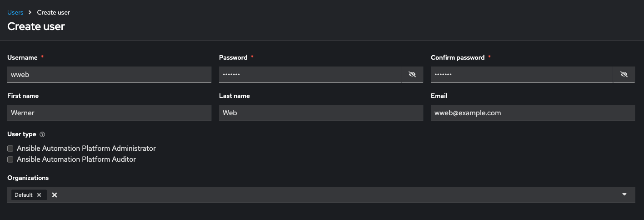Open the User type help icon
Screen dimensions: 644x220
42,134
